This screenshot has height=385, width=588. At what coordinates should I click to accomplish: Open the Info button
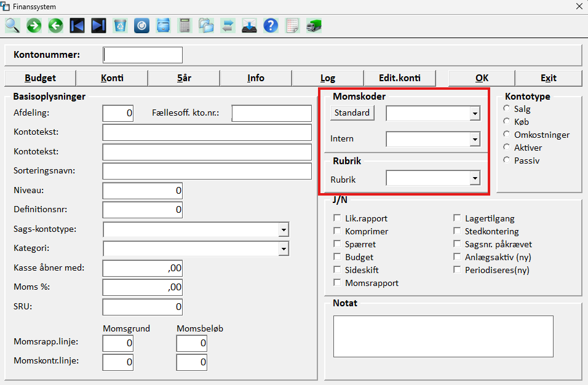click(x=256, y=78)
